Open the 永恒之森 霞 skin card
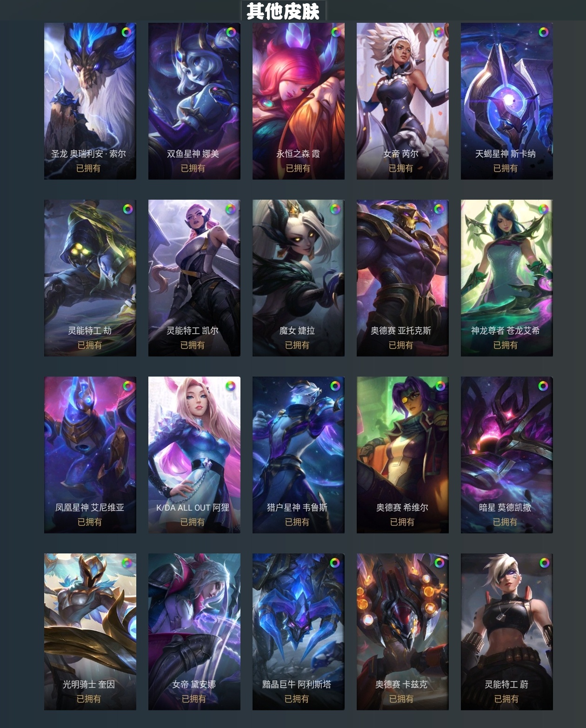This screenshot has width=586, height=728. coord(299,101)
